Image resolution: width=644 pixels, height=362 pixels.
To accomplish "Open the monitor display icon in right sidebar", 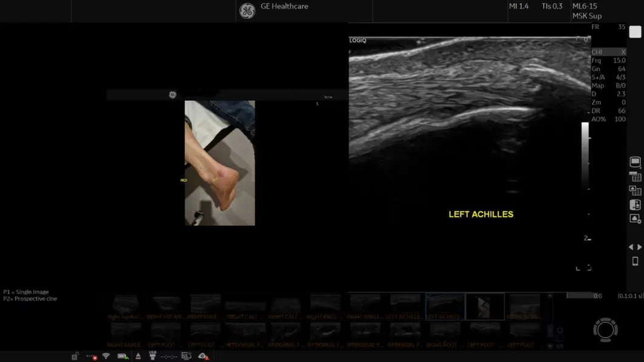I will (x=635, y=162).
